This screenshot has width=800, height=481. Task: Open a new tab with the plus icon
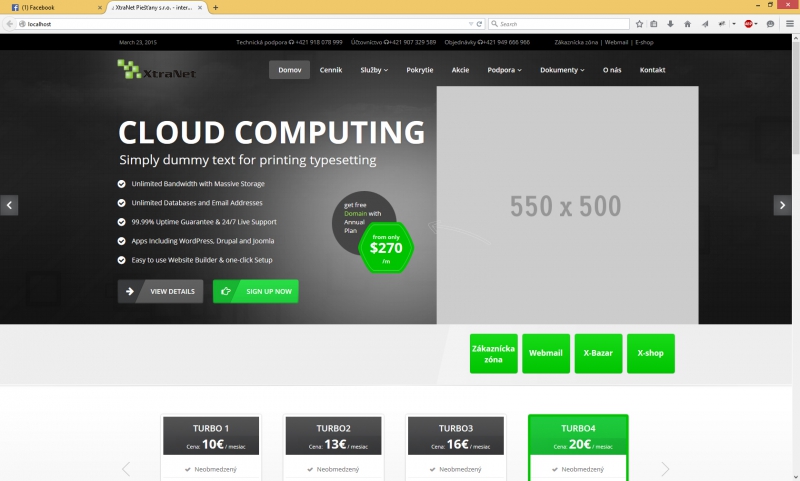(215, 8)
